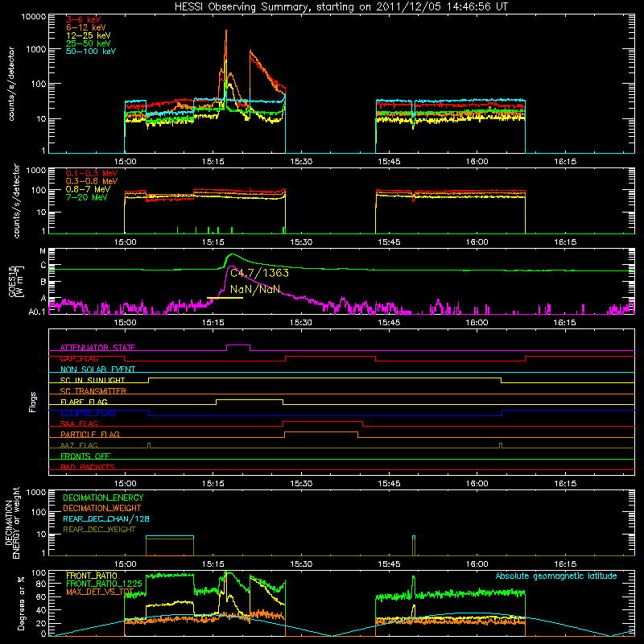Image resolution: width=644 pixels, height=644 pixels.
Task: Select the "6-12 keV" legend label
Action: tap(86, 27)
